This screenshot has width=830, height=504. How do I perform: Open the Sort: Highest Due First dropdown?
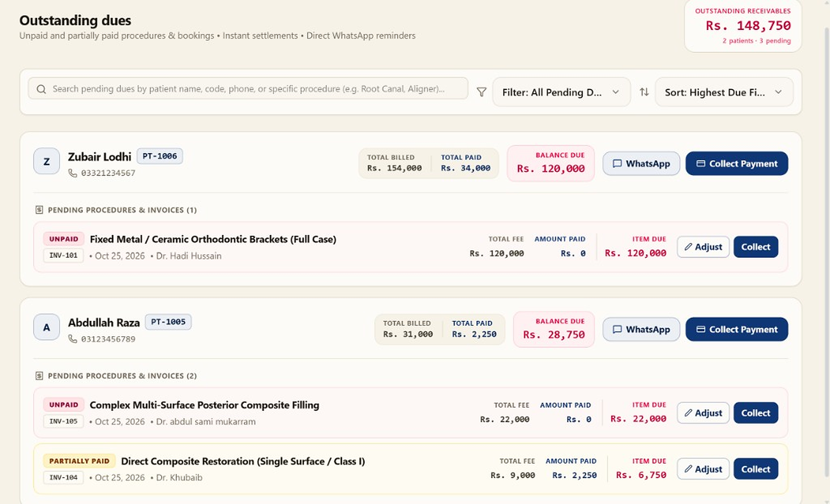724,92
